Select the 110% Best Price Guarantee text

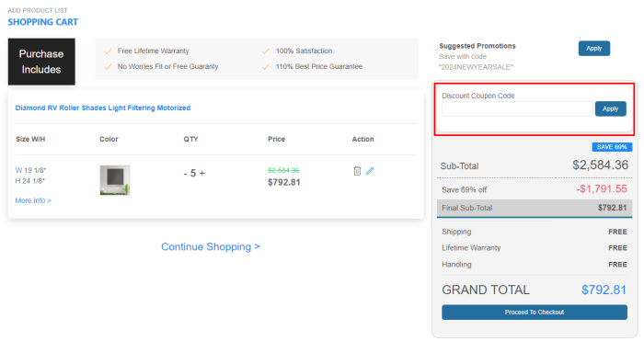click(319, 66)
